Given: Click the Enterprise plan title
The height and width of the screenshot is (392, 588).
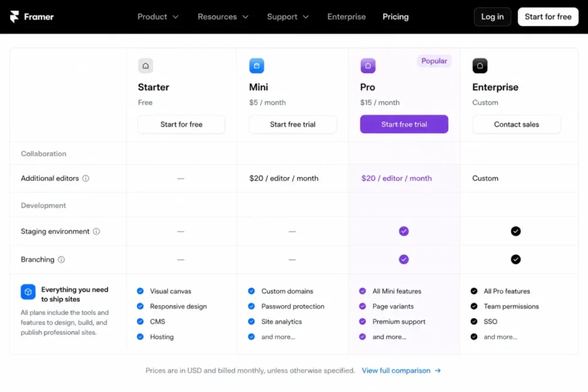Looking at the screenshot, I should pyautogui.click(x=496, y=87).
